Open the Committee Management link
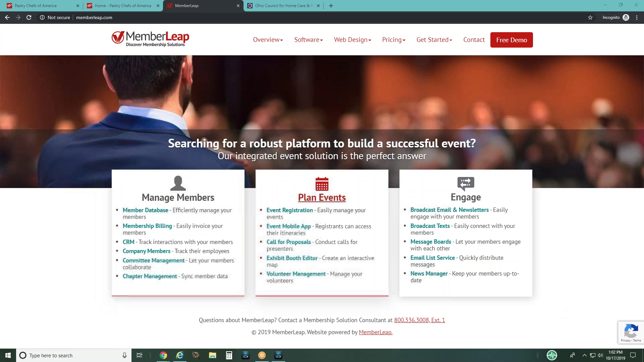Viewport: 644px width, 362px height. [x=154, y=260]
